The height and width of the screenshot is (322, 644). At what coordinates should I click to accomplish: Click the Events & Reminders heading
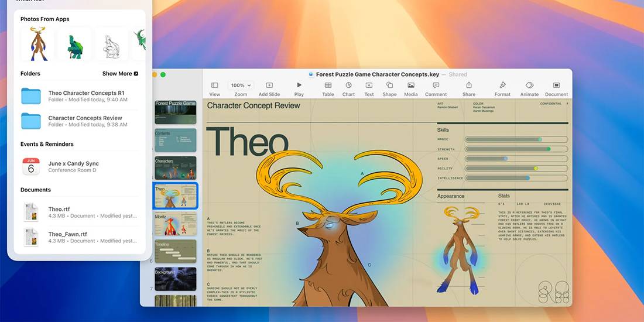point(47,144)
